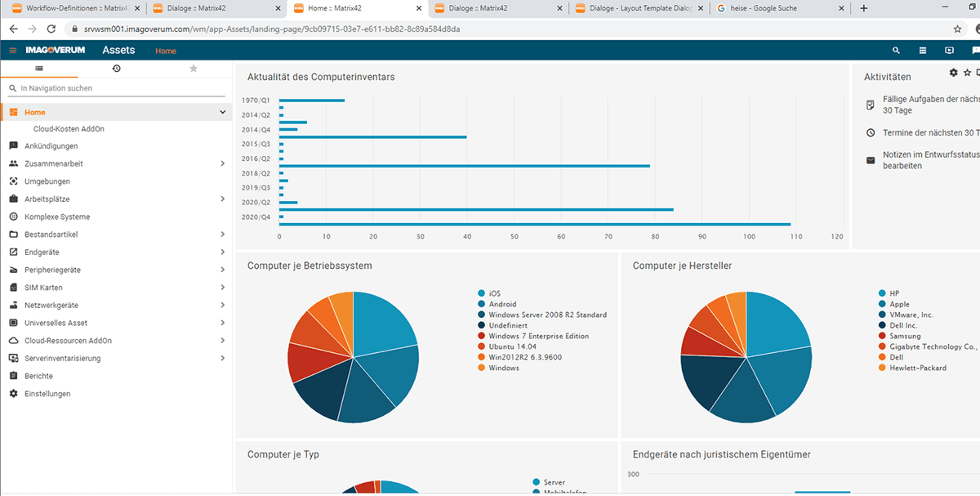Open the hamburger menu beside IMAGOVERUM logo
980x496 pixels.
[12, 51]
